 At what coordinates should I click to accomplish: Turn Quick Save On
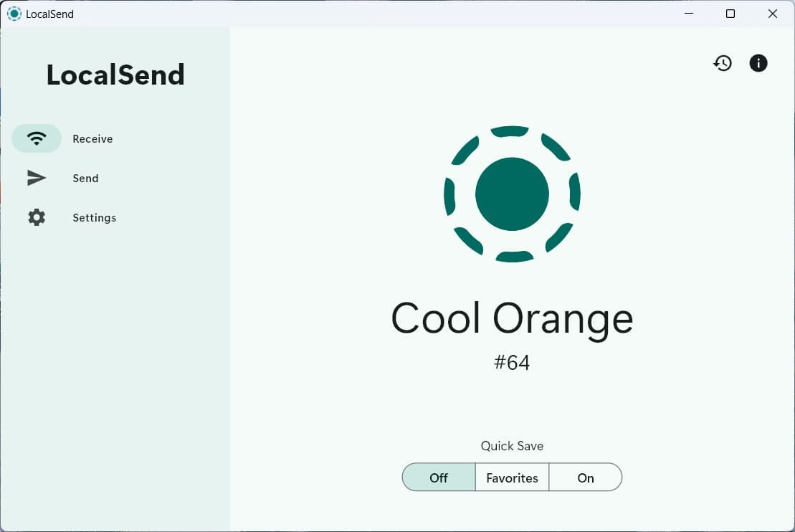point(586,478)
